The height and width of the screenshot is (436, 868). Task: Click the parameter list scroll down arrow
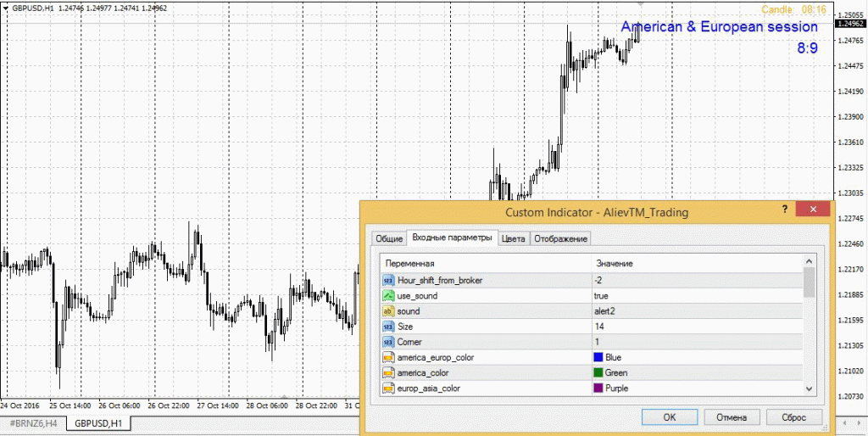point(809,388)
